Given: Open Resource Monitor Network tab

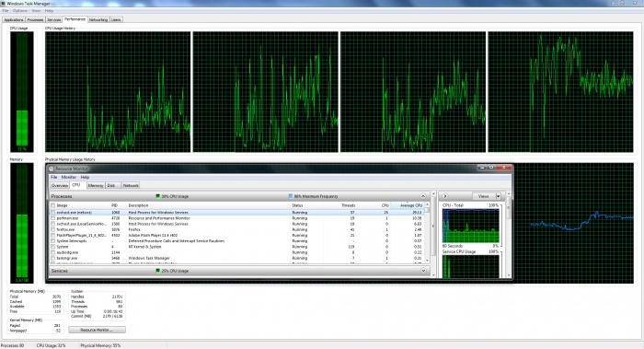Looking at the screenshot, I should point(131,185).
